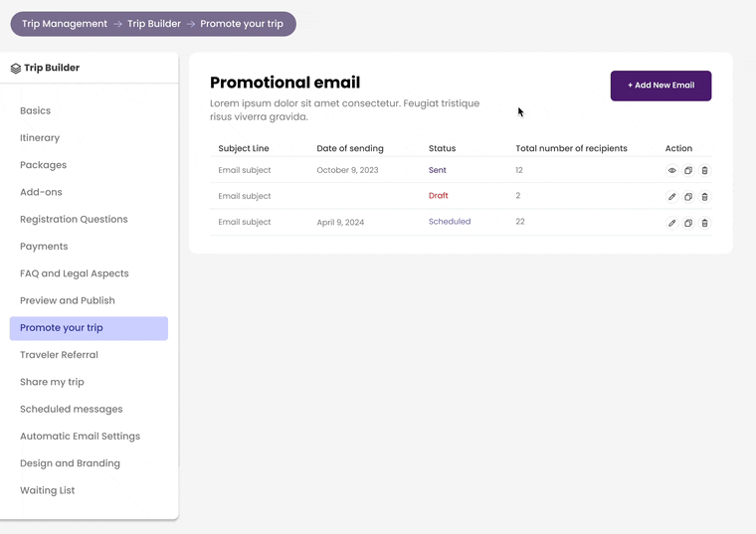Screen dimensions: 756x534
Task: Open Itinerary in the sidebar
Action: click(x=40, y=138)
